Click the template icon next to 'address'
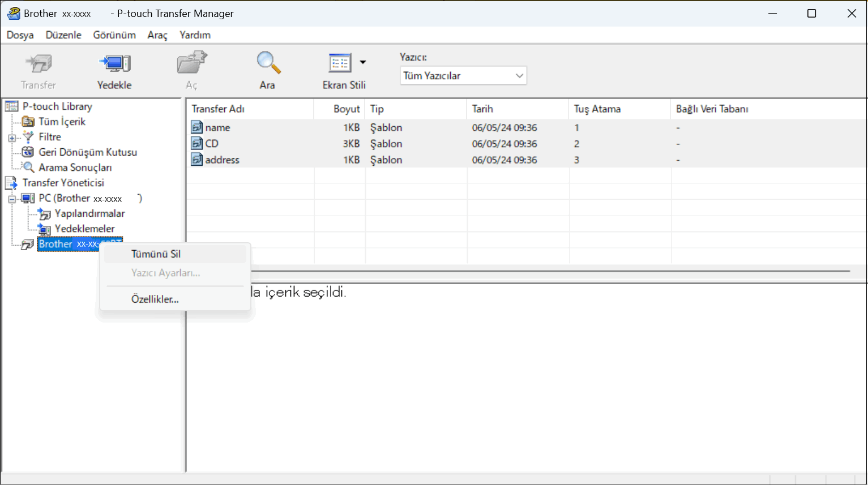The height and width of the screenshot is (485, 868). (196, 160)
